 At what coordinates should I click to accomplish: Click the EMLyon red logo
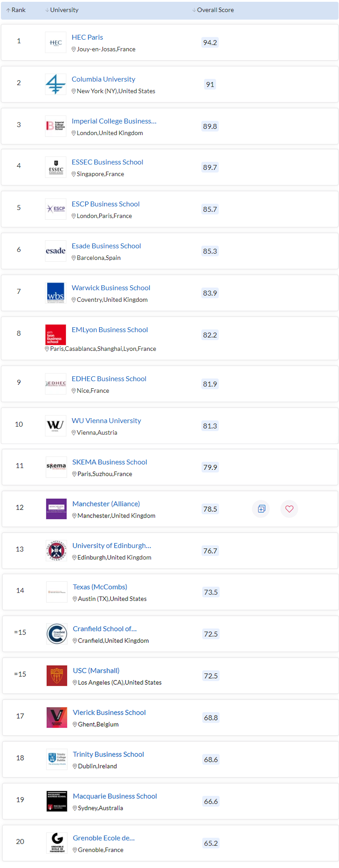point(56,335)
